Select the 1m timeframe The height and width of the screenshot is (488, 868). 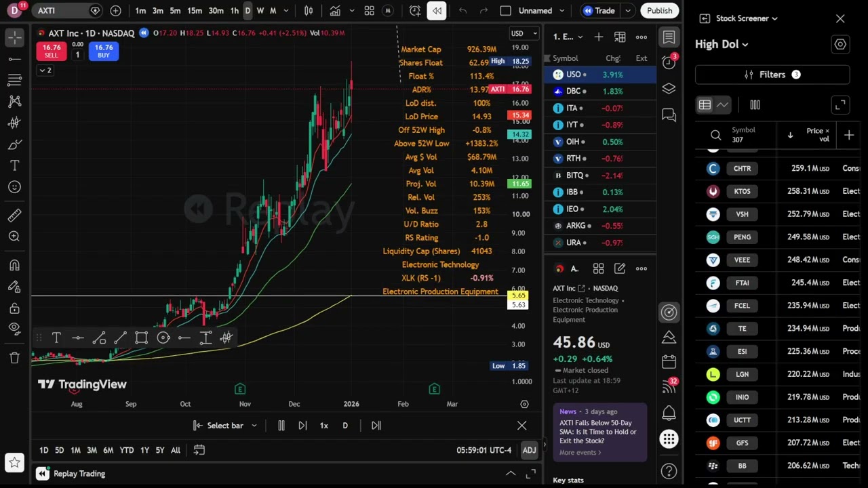140,11
